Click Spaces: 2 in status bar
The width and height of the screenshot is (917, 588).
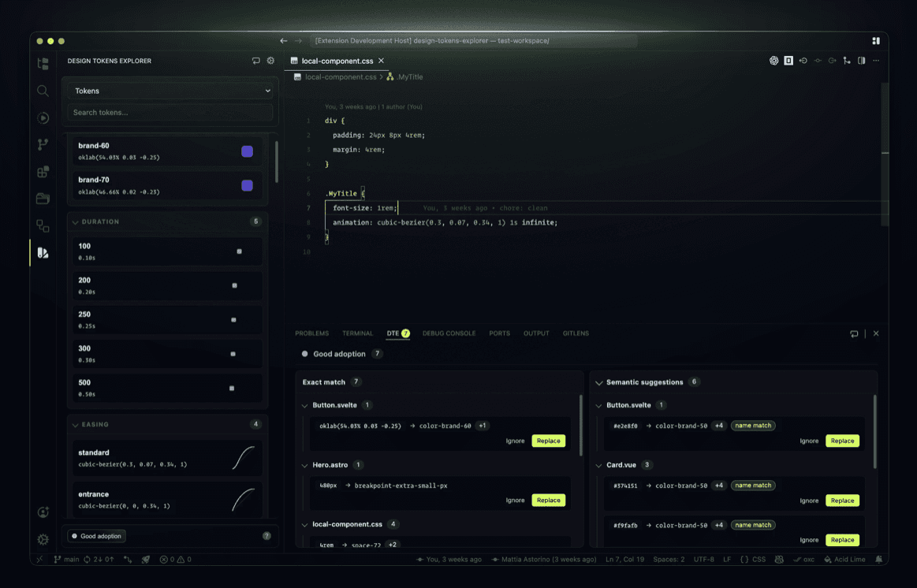669,560
